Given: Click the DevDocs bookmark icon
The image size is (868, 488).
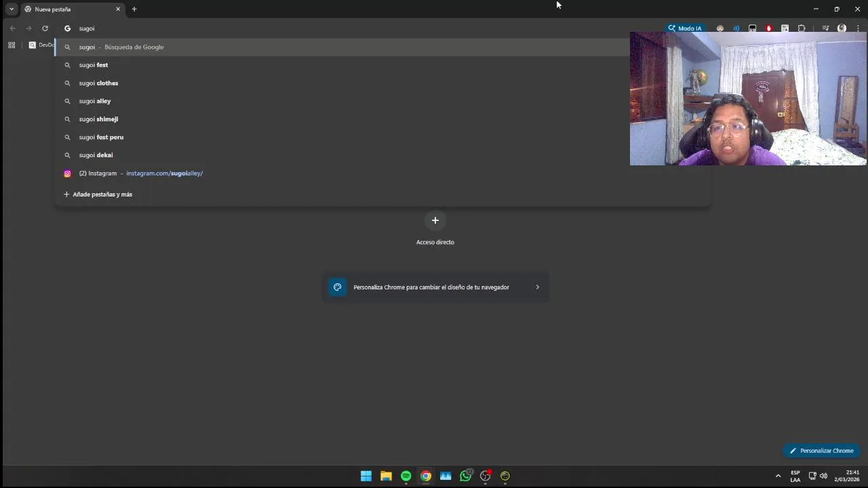Looking at the screenshot, I should tap(32, 45).
